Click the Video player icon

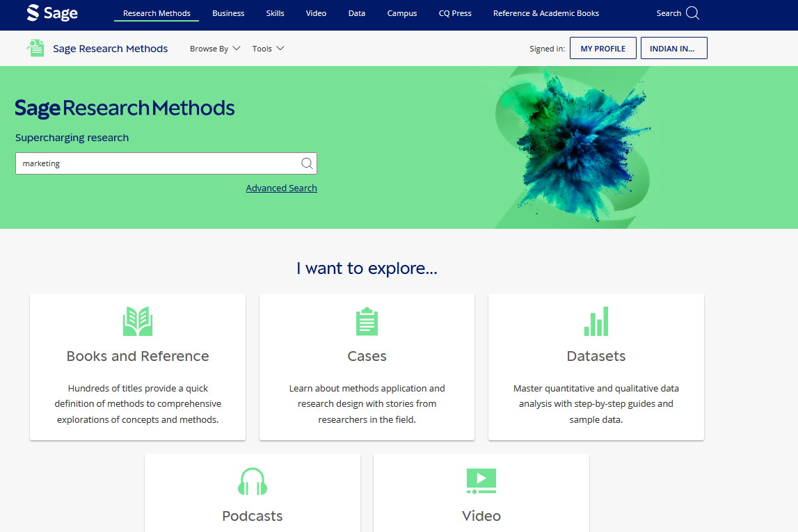pyautogui.click(x=481, y=481)
